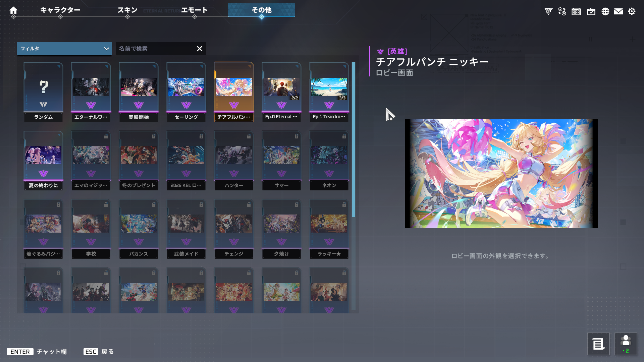Image resolution: width=644 pixels, height=362 pixels.
Task: Open the calendar events icon
Action: coord(576,11)
